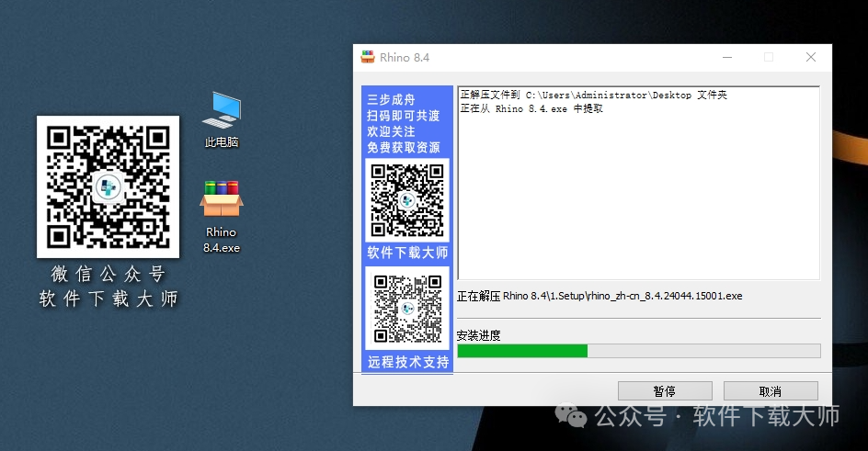Close the Rhino 8.4 installer window
The width and height of the screenshot is (868, 451).
[x=811, y=57]
